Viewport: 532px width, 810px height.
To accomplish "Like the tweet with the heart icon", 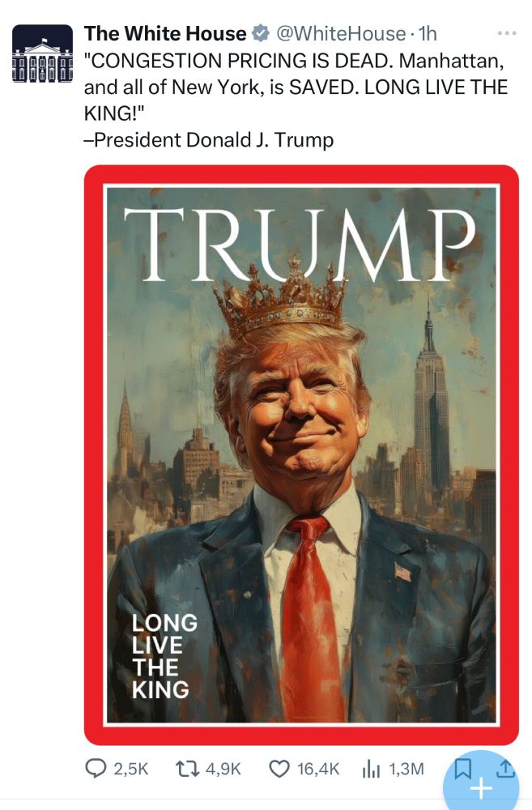I will click(x=279, y=769).
